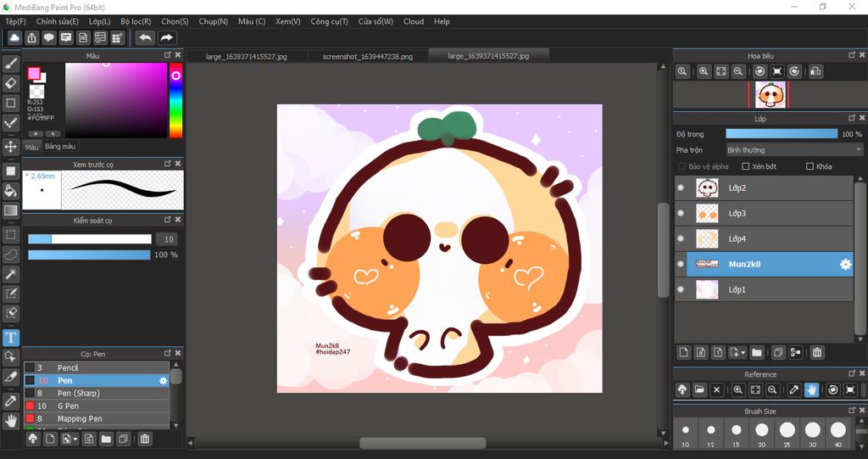The height and width of the screenshot is (459, 868).
Task: Pop out the Xem trước cọ panel
Action: click(x=168, y=164)
